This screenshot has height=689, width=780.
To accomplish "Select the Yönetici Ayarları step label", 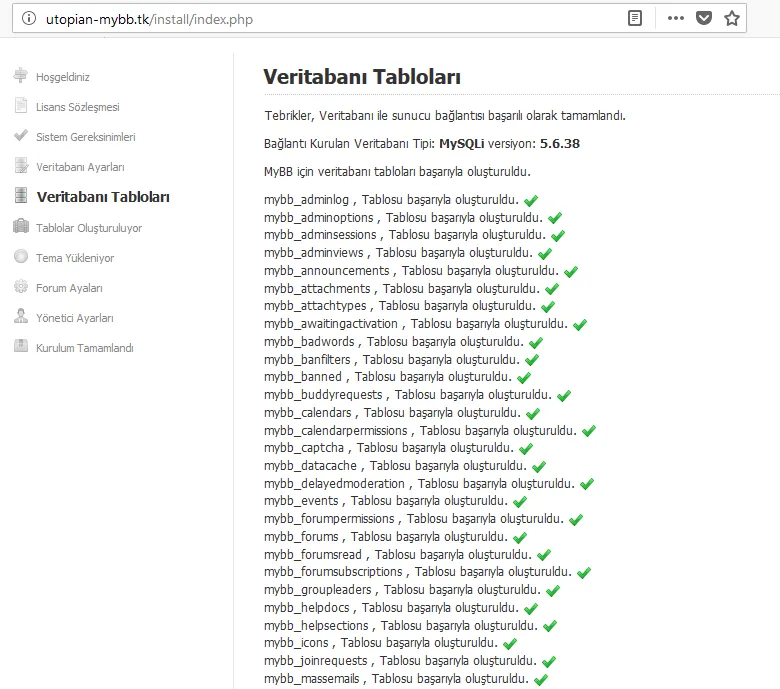I will (75, 318).
